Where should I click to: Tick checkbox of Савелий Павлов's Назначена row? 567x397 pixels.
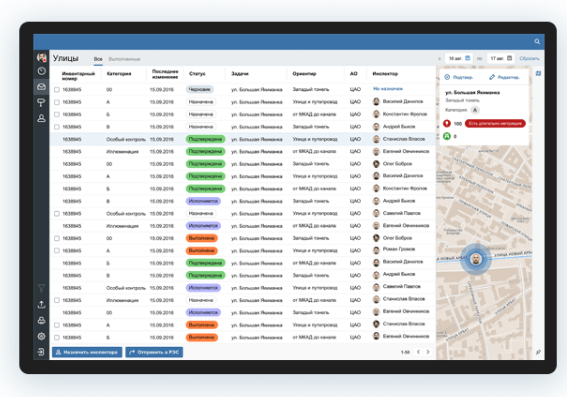pyautogui.click(x=57, y=214)
